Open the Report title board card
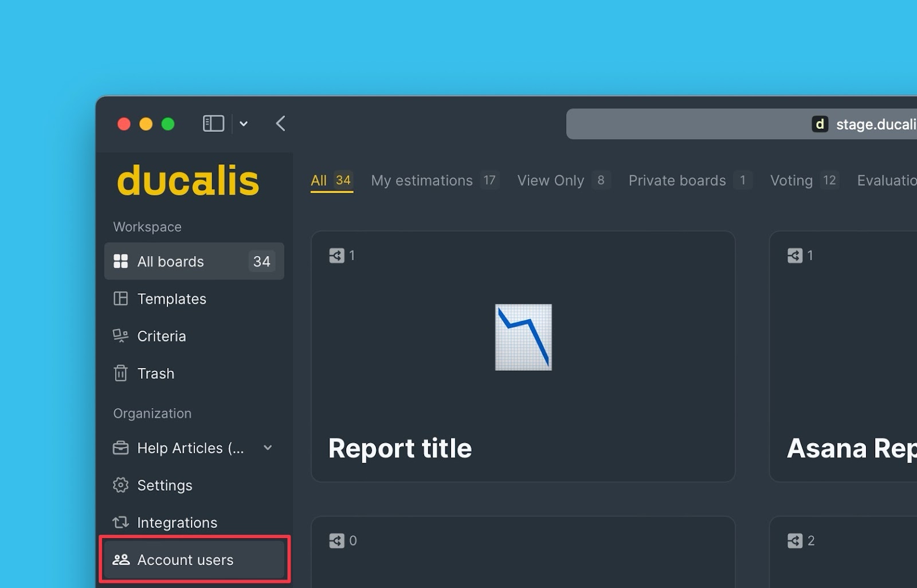 523,356
